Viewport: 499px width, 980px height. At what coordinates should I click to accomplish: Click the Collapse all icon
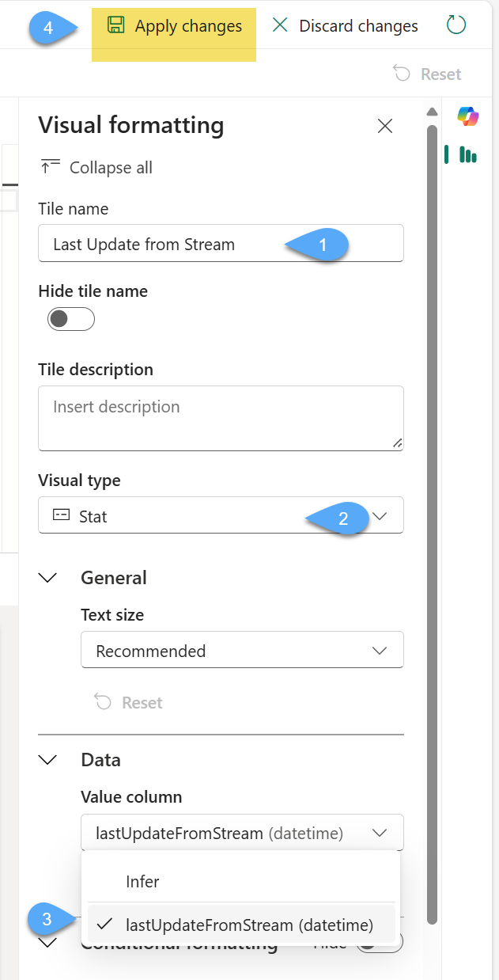51,167
